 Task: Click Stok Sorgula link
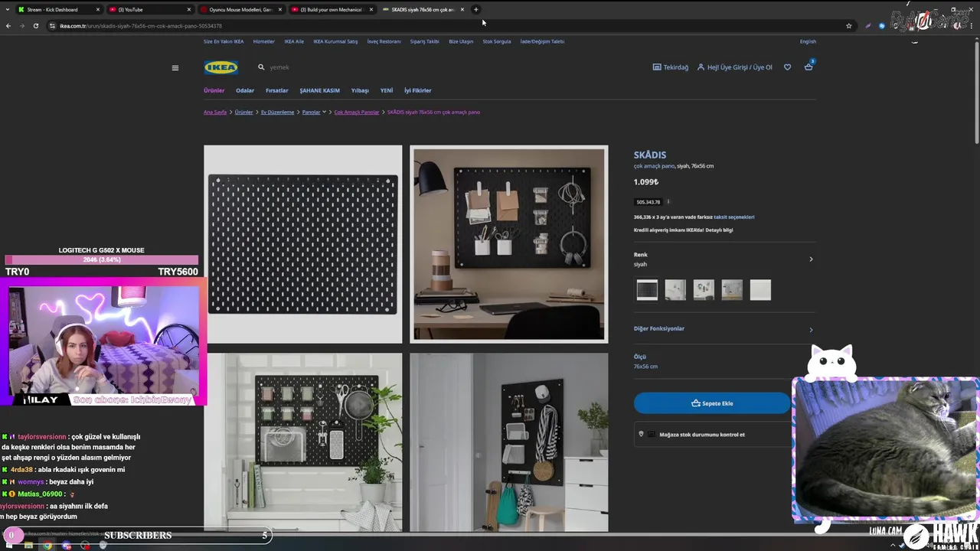click(497, 41)
